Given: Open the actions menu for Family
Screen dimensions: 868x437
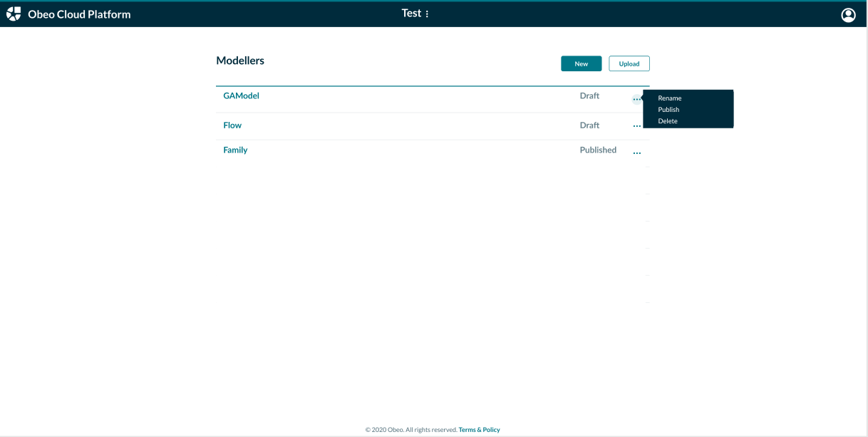Looking at the screenshot, I should (636, 151).
